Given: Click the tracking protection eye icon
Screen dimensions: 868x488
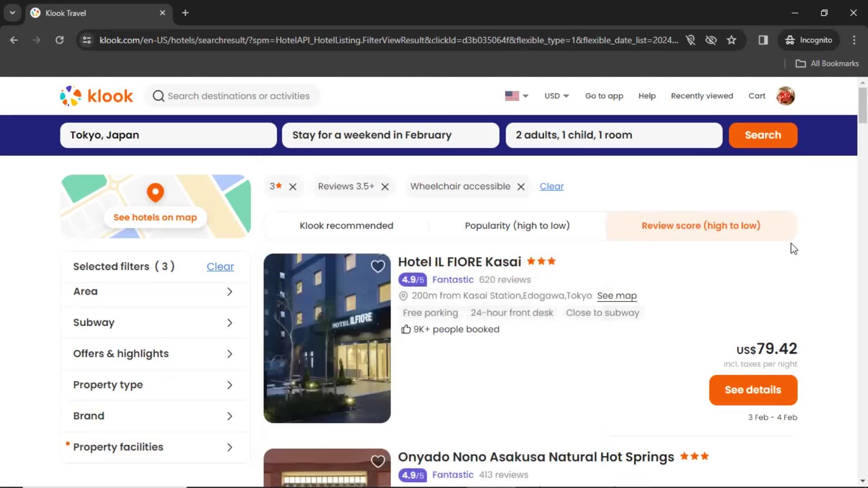Looking at the screenshot, I should point(711,40).
